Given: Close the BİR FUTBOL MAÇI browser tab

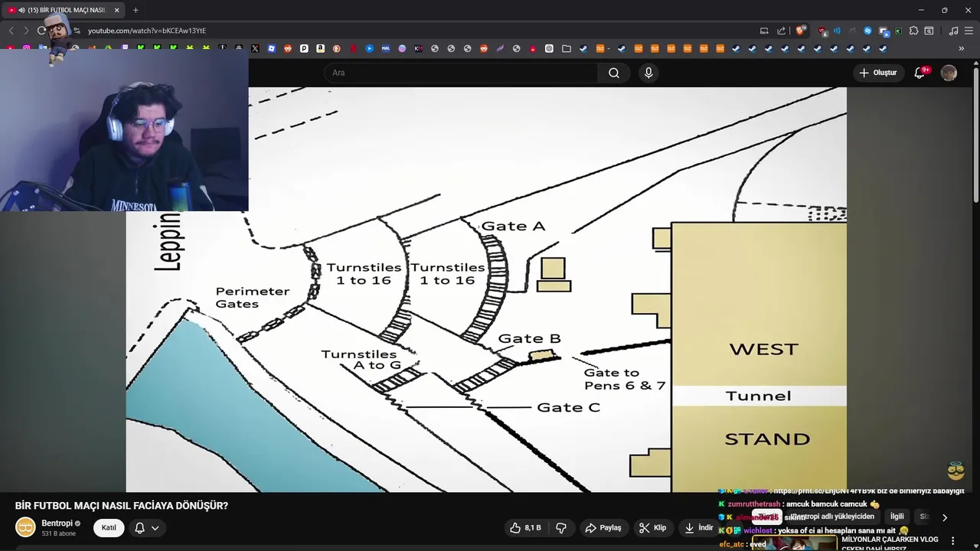Looking at the screenshot, I should point(116,10).
